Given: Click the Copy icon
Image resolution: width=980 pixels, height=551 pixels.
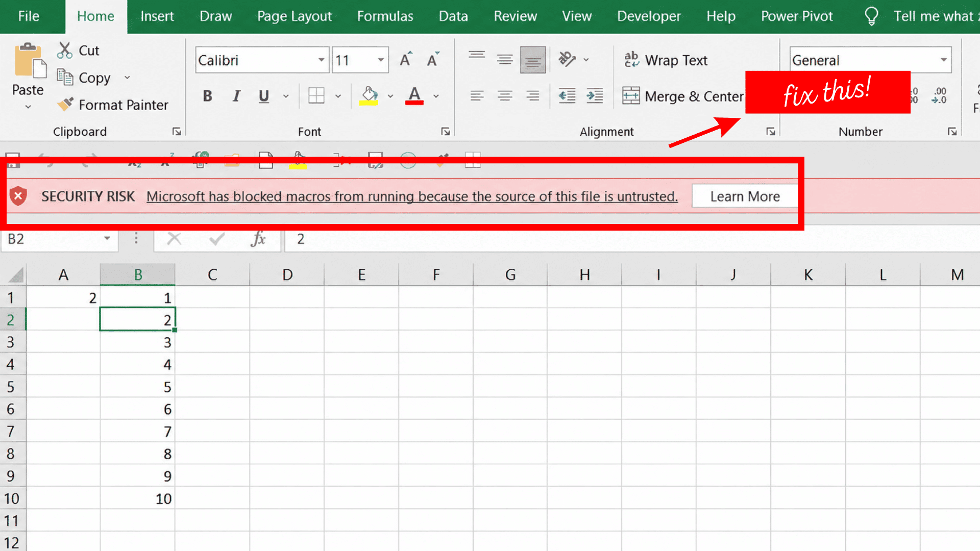Looking at the screenshot, I should click(x=65, y=77).
